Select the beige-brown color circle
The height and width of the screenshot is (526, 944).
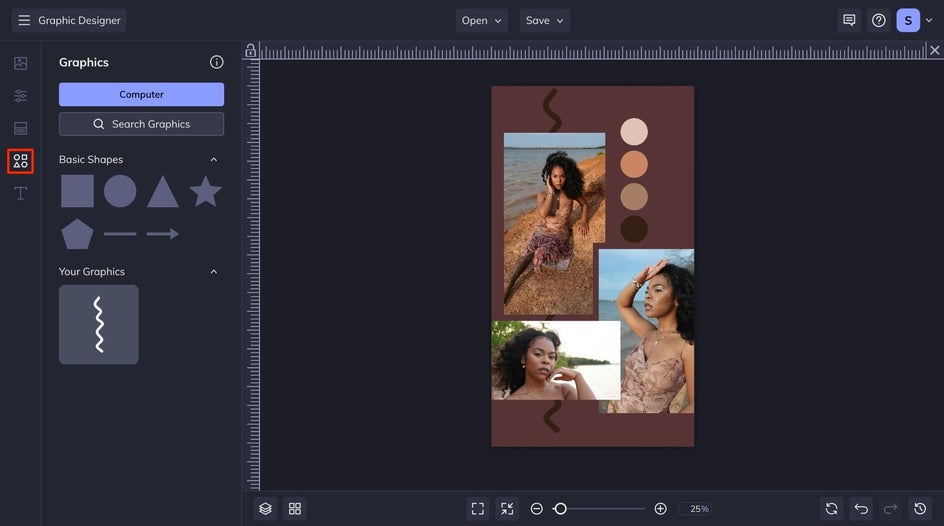point(634,197)
